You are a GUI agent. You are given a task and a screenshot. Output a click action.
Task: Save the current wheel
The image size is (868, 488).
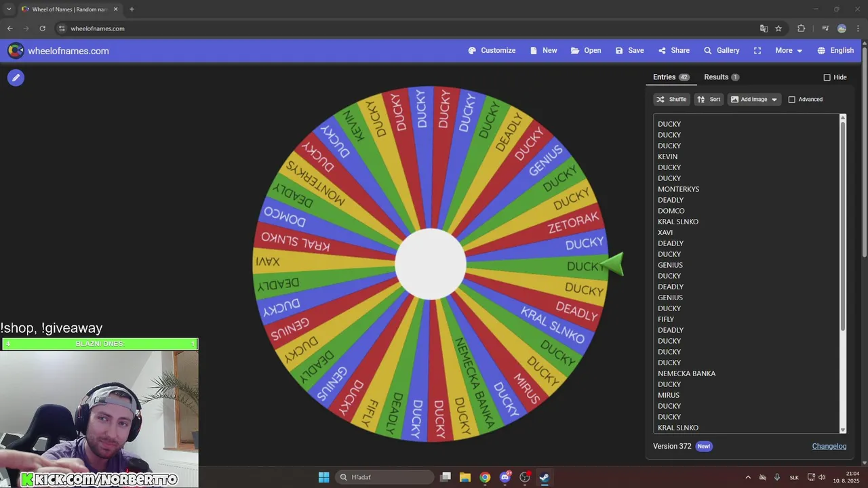coord(629,51)
